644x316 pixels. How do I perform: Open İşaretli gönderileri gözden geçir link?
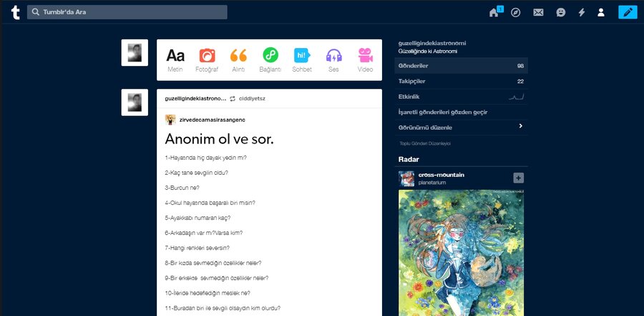pos(443,112)
